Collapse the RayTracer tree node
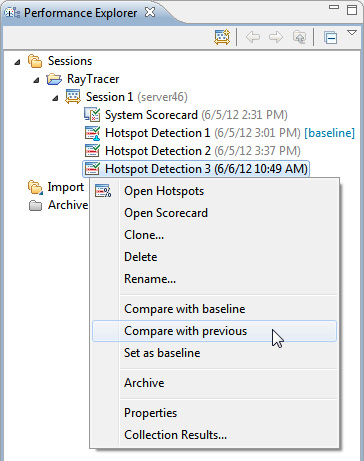Viewport: 364px width, 461px height. [37, 80]
